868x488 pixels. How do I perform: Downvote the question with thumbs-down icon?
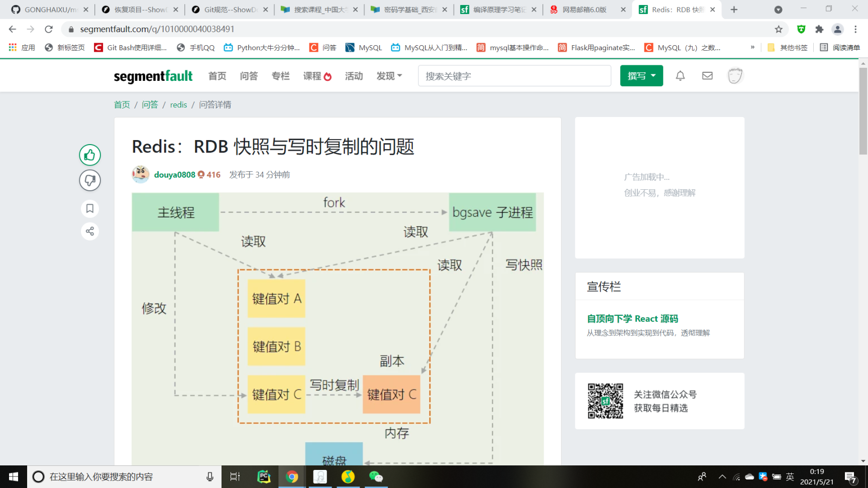pos(90,180)
